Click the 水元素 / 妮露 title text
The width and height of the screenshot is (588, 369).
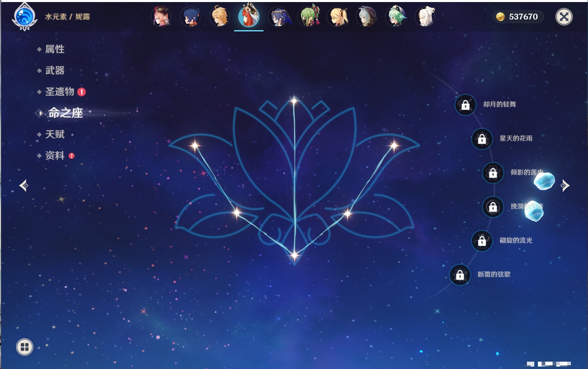[x=67, y=17]
